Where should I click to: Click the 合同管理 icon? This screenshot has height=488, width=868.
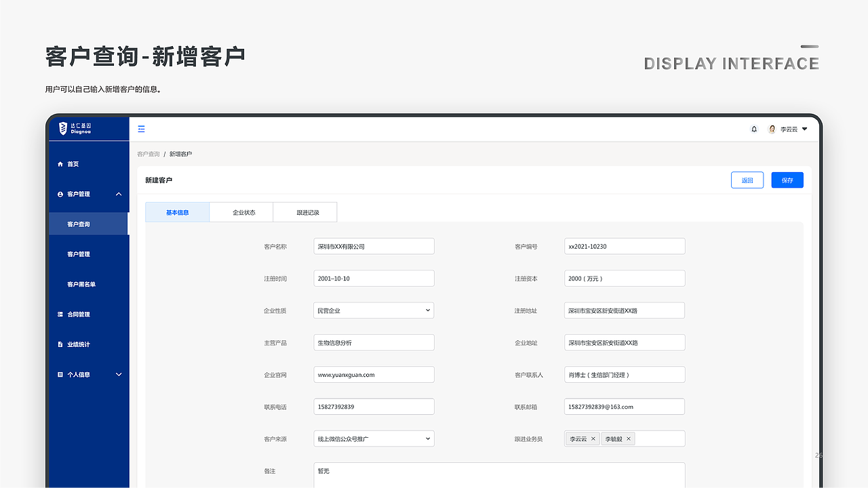(60, 314)
